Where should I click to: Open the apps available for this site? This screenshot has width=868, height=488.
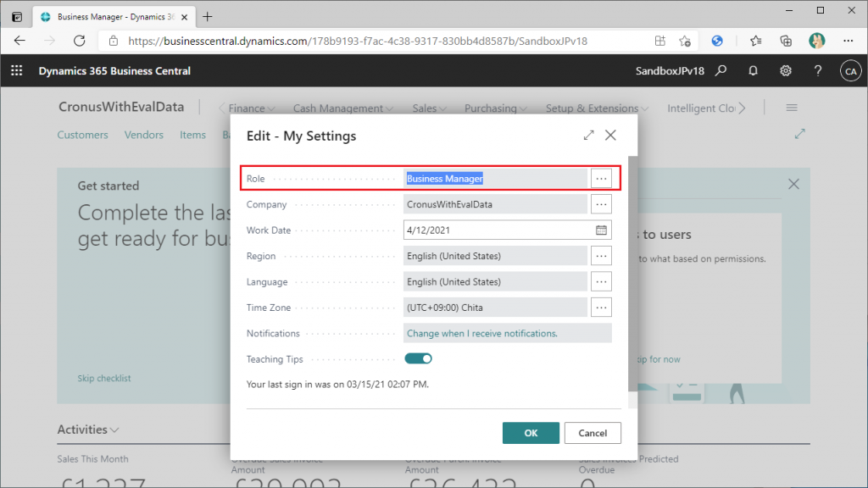(x=659, y=41)
